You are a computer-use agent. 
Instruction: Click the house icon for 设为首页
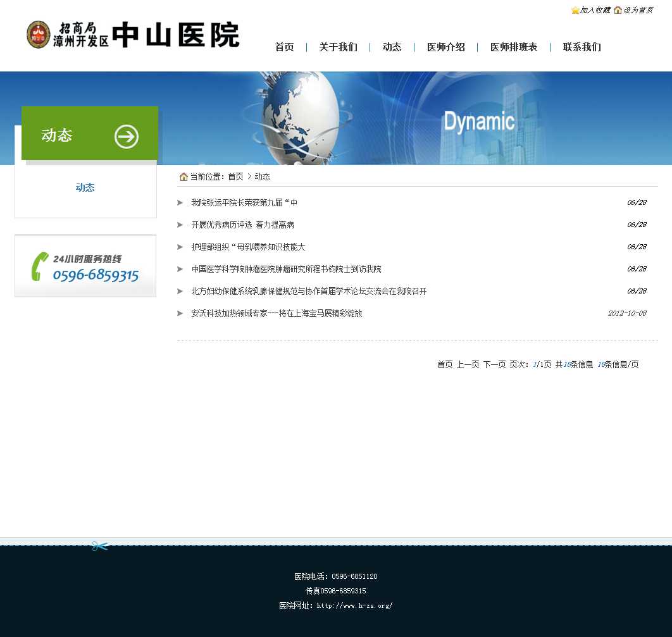click(x=618, y=10)
